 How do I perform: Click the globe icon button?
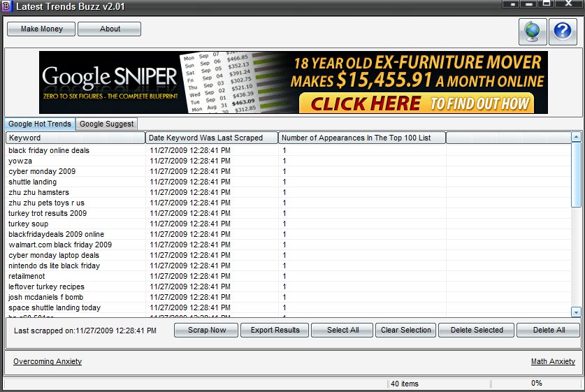[x=533, y=31]
